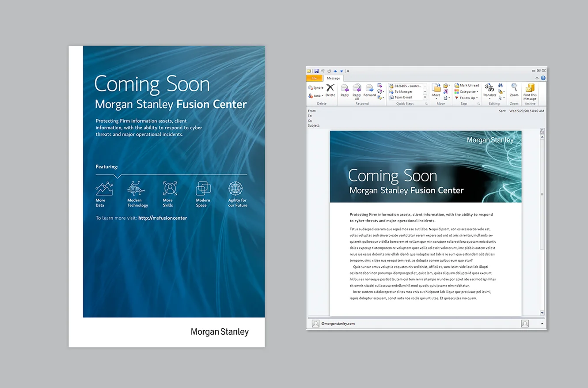
Task: Forward the email message
Action: pos(370,90)
